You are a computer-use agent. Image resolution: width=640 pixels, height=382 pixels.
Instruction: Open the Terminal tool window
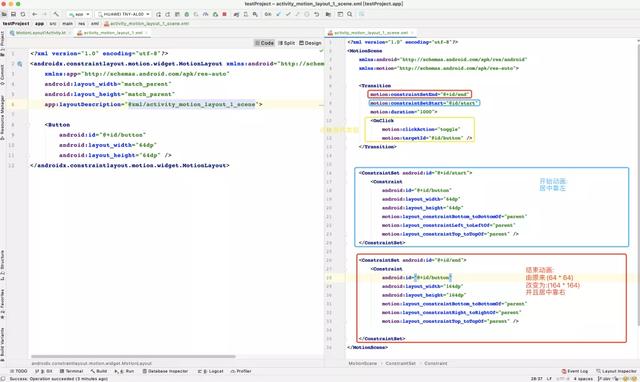tap(71, 371)
